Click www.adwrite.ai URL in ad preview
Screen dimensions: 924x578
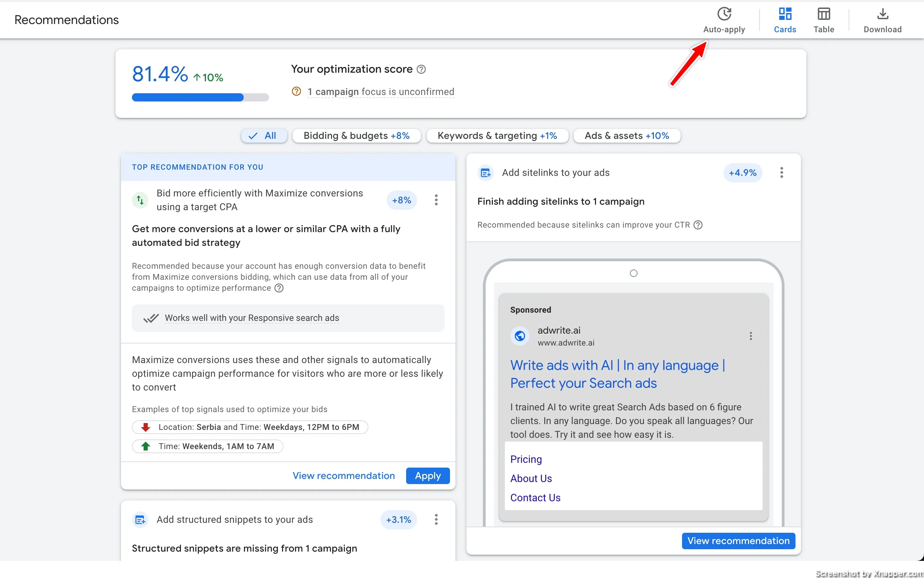[566, 343]
